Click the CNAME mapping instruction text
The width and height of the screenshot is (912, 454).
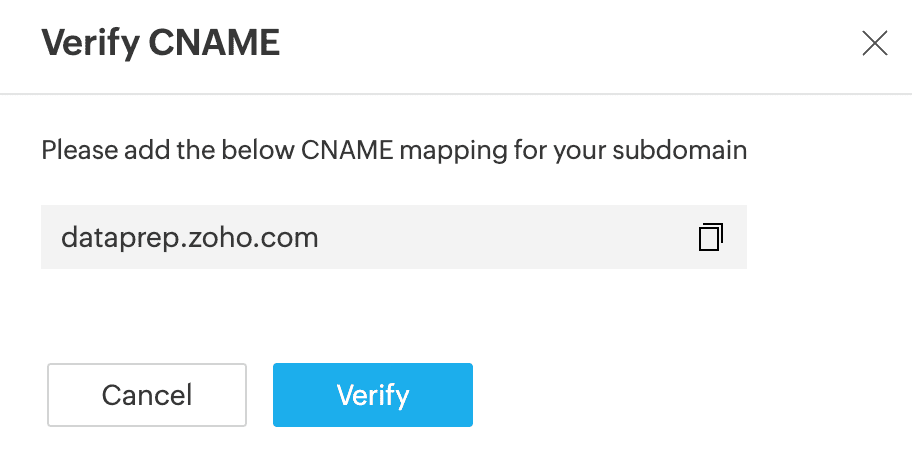(394, 152)
